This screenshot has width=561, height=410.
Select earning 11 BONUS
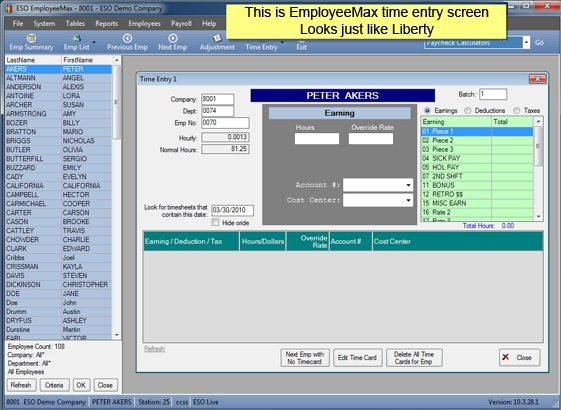pyautogui.click(x=477, y=185)
